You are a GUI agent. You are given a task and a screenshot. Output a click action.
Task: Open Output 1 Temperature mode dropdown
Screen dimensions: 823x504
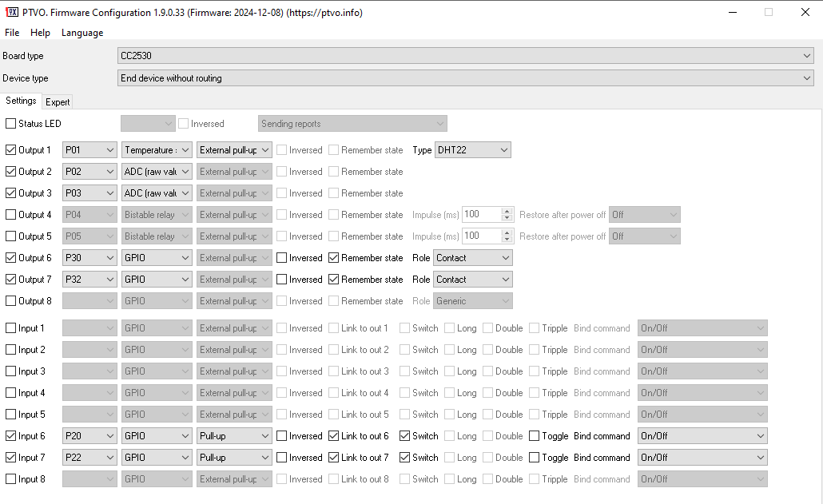tap(157, 150)
